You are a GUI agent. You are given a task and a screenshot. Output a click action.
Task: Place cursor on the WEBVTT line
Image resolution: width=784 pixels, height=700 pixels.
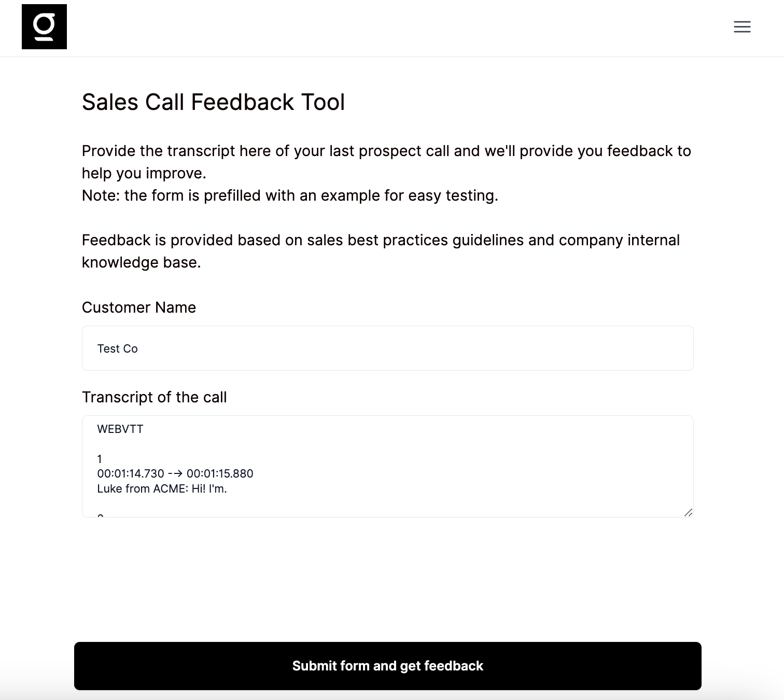pos(120,429)
